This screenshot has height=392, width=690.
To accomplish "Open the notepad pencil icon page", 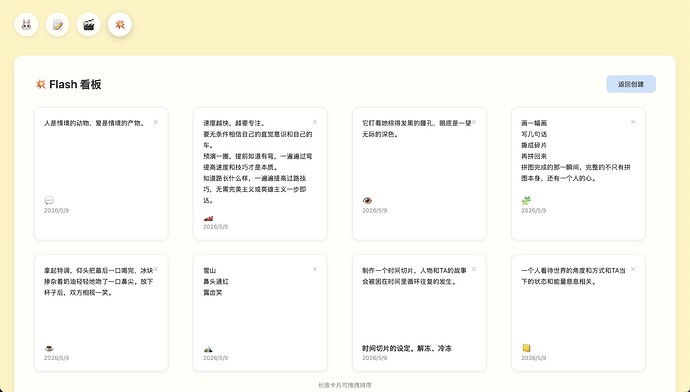I will click(x=58, y=24).
